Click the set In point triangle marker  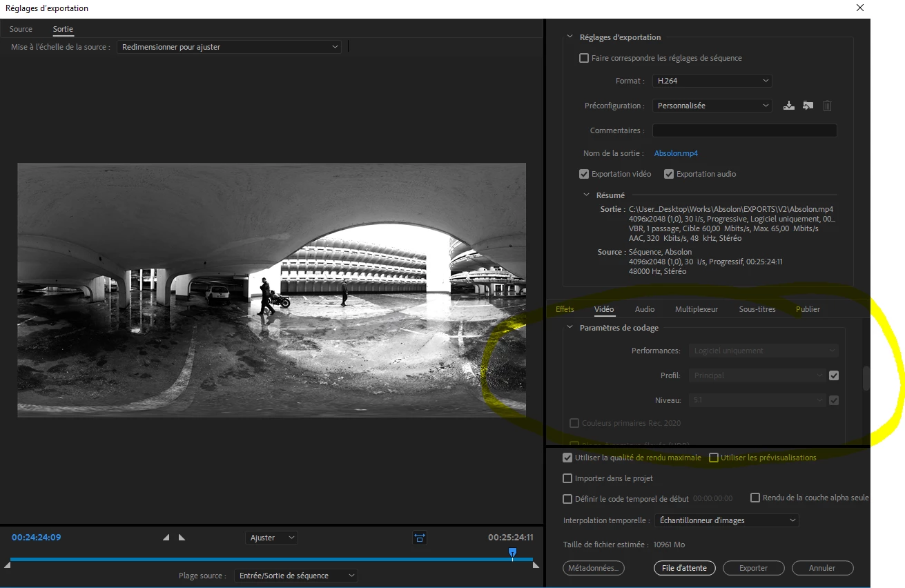[166, 538]
